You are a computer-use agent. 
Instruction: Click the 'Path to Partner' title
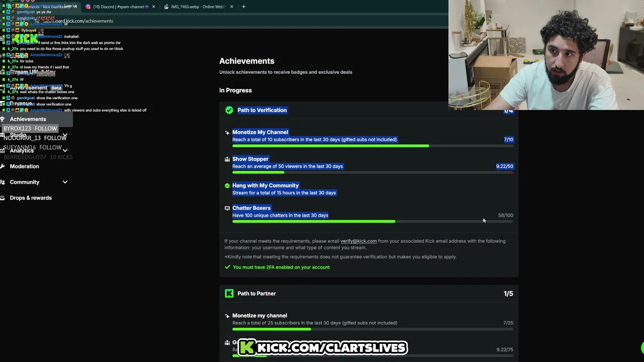tap(257, 294)
